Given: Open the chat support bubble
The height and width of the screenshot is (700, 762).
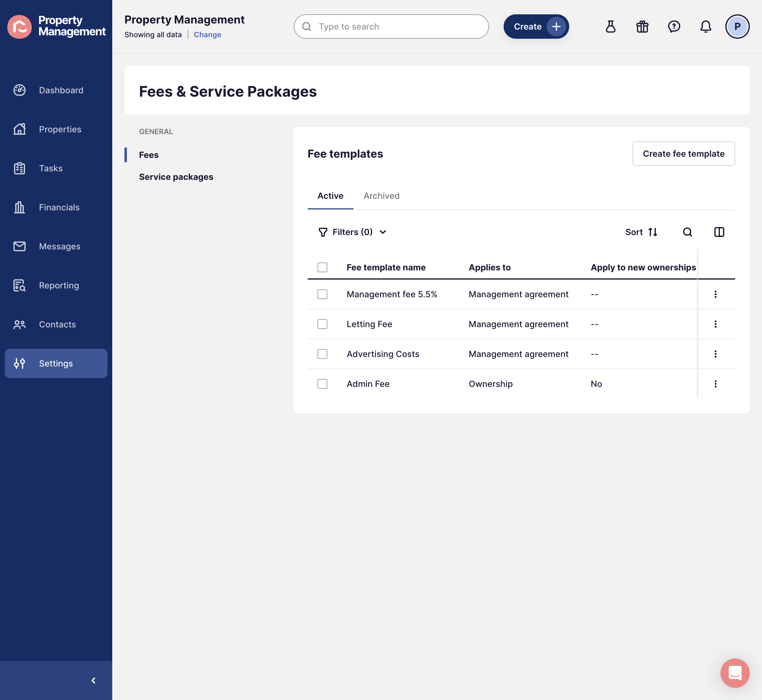Looking at the screenshot, I should (x=735, y=673).
